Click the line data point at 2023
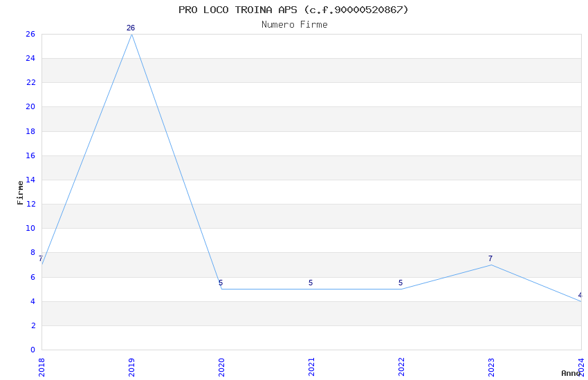The image size is (588, 380). (x=492, y=265)
